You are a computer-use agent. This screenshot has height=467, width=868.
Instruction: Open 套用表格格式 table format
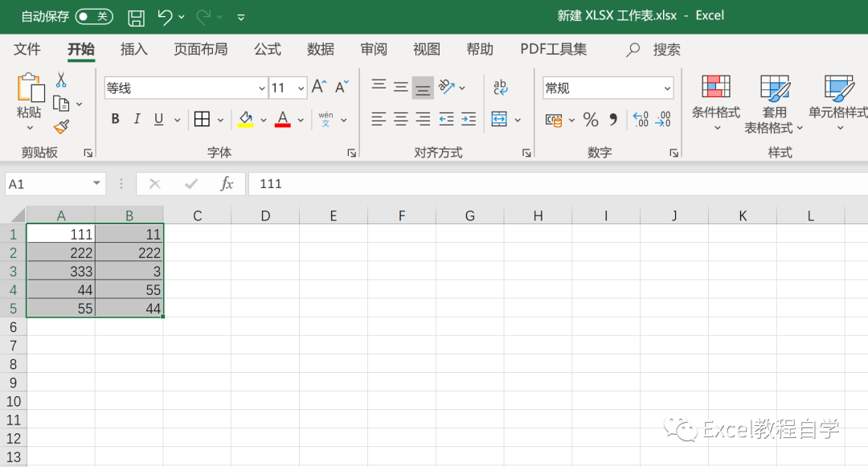click(x=774, y=104)
